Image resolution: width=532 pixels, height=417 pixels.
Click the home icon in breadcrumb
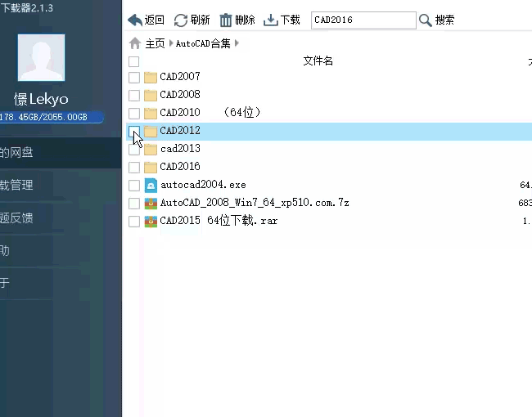pos(135,43)
